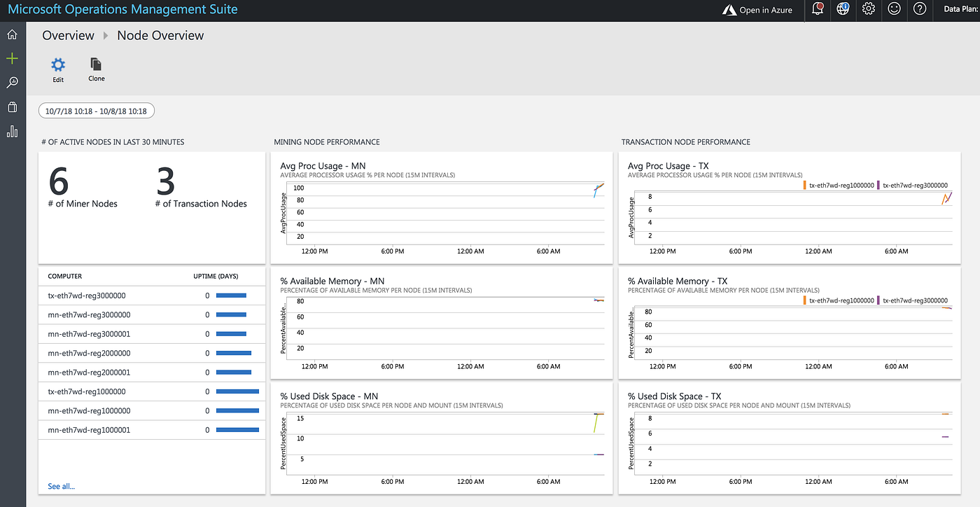The width and height of the screenshot is (980, 507).
Task: Click purple tx-eth7wd-reg3000000 legend in Avg Proc Usage TX
Action: point(912,186)
